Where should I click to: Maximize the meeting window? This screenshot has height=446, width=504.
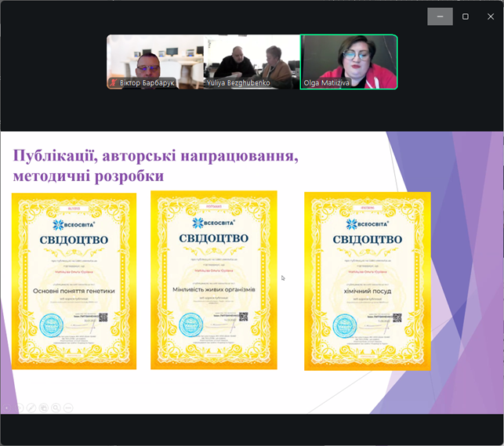tap(465, 16)
